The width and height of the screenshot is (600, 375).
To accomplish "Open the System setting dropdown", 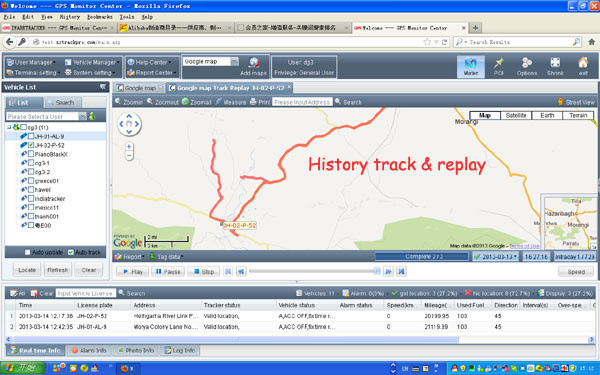I will [90, 72].
